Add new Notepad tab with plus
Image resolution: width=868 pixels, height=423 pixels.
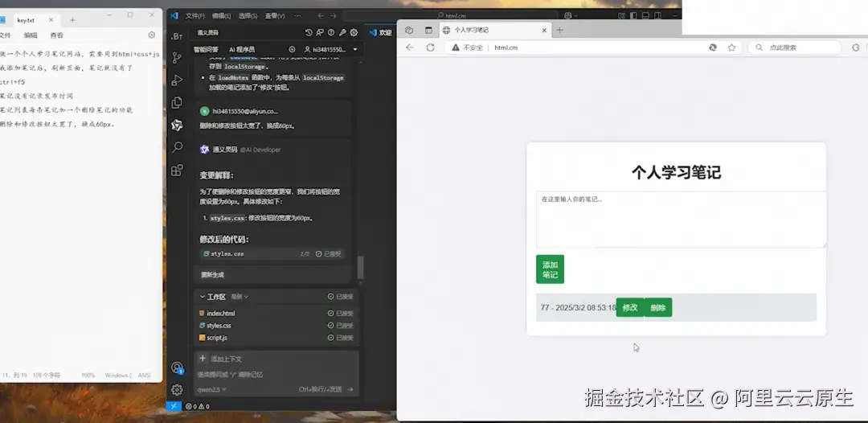click(72, 20)
